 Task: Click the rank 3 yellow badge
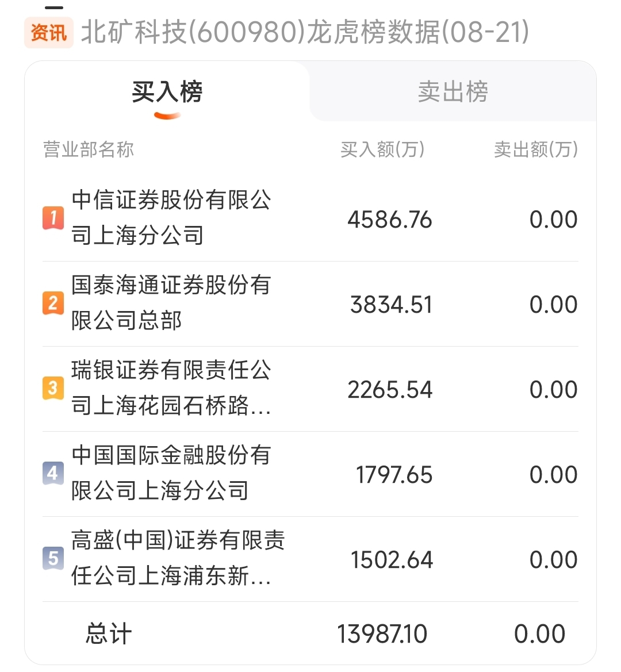[53, 388]
